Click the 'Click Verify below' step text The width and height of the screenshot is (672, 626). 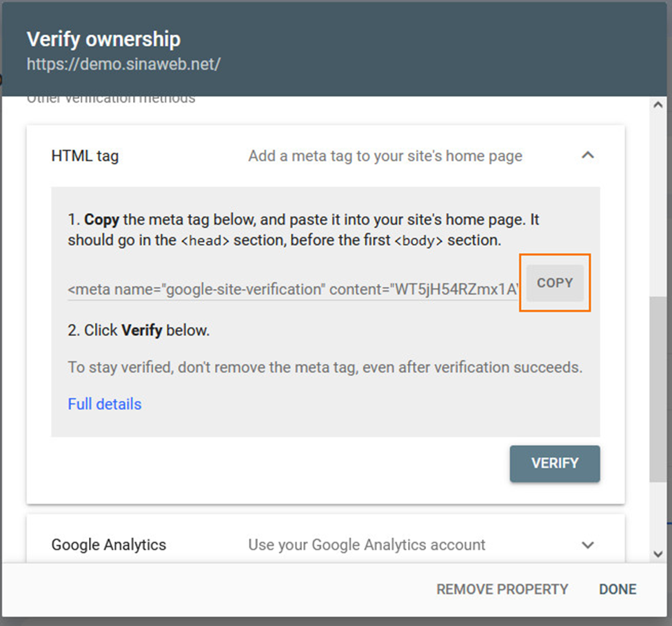139,330
